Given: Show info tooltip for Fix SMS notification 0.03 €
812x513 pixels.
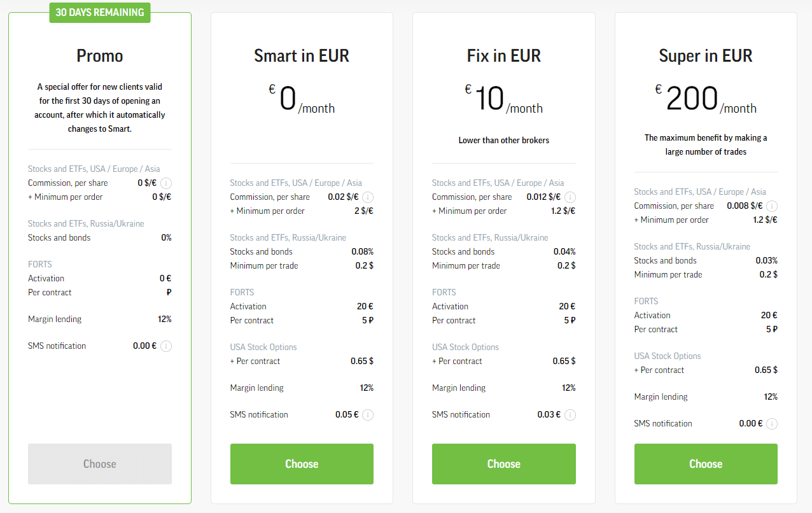Looking at the screenshot, I should (570, 415).
